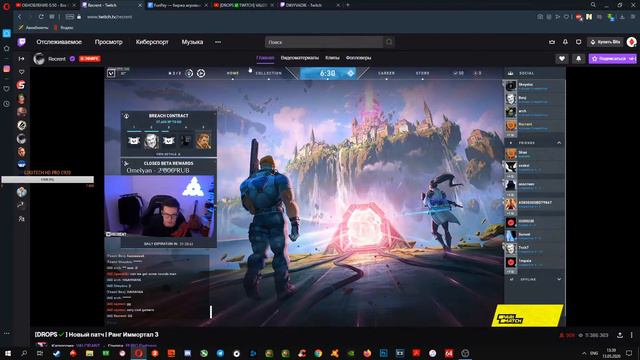Screen dimensions: 640x360
Task: Open Instagram in Opera sidebar
Action: coord(7,69)
